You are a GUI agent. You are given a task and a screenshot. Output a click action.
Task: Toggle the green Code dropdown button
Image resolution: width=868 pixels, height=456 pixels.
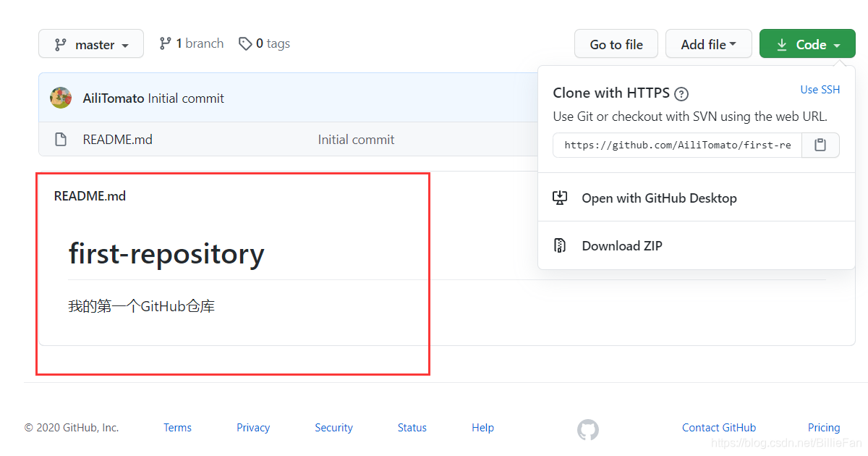pyautogui.click(x=807, y=44)
